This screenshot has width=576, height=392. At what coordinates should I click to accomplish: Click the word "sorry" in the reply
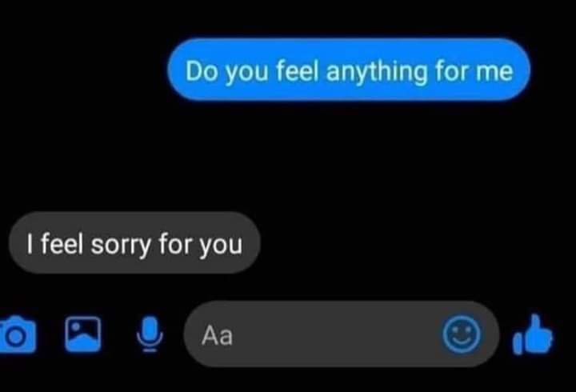pyautogui.click(x=121, y=246)
